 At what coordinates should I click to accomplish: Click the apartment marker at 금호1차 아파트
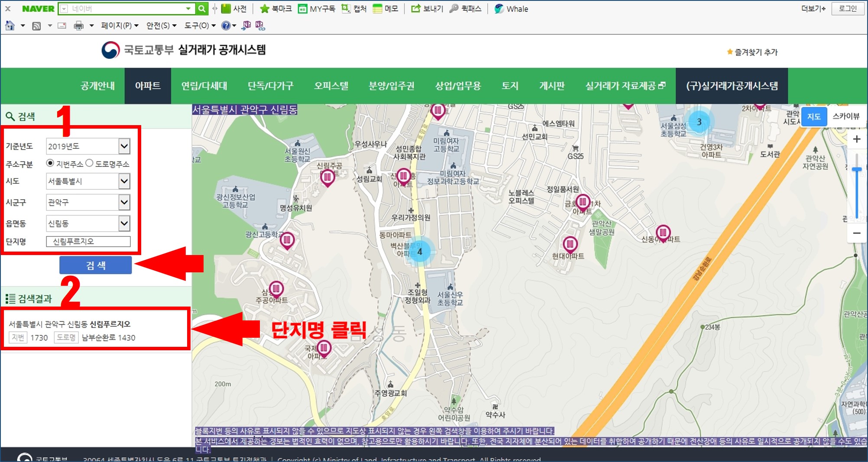pos(583,203)
